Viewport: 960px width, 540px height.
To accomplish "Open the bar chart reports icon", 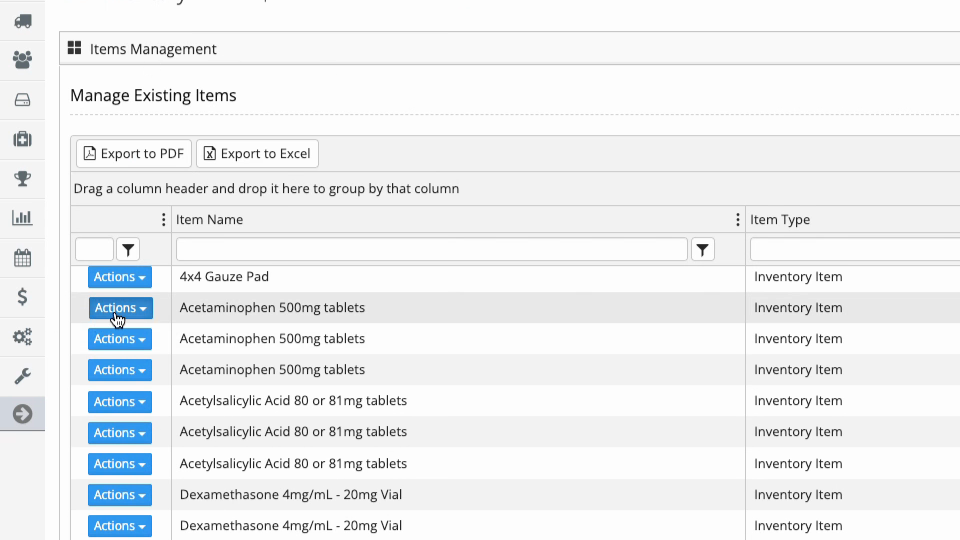I will click(23, 217).
